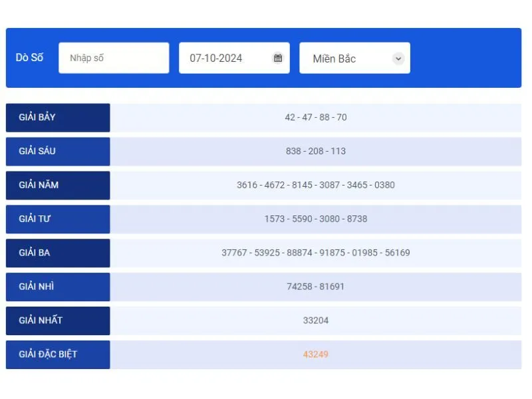The width and height of the screenshot is (532, 399).
Task: Click the 07-10-2024 date field
Action: point(226,58)
